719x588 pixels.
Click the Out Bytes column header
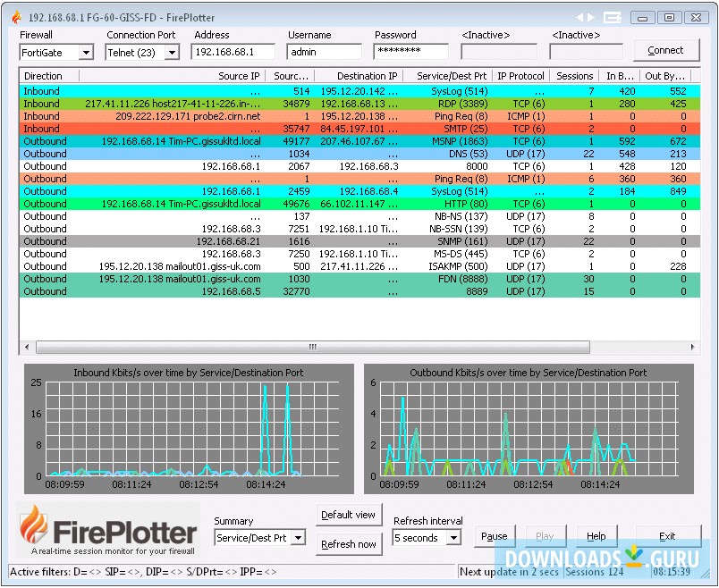click(665, 76)
